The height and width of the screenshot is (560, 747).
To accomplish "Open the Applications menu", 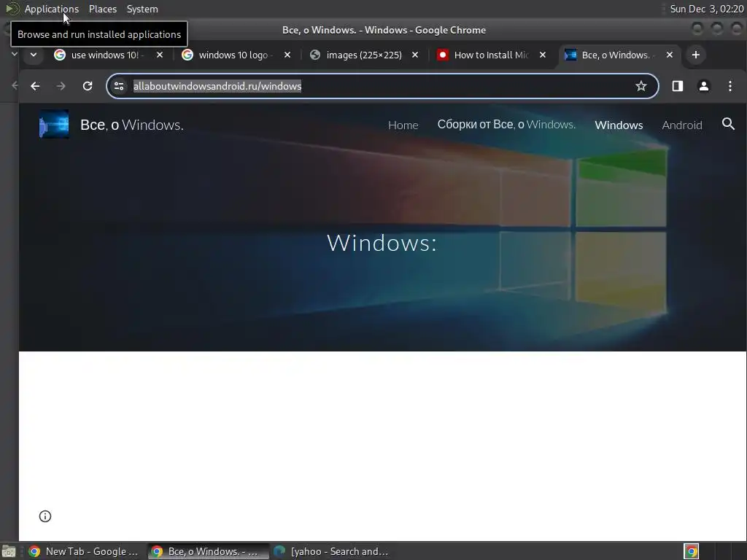I will [x=52, y=9].
